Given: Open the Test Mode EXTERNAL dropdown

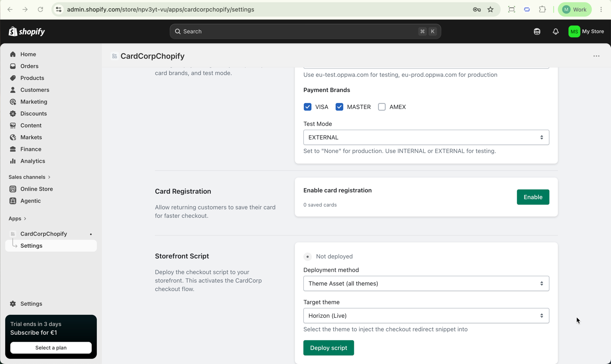Looking at the screenshot, I should click(x=426, y=137).
